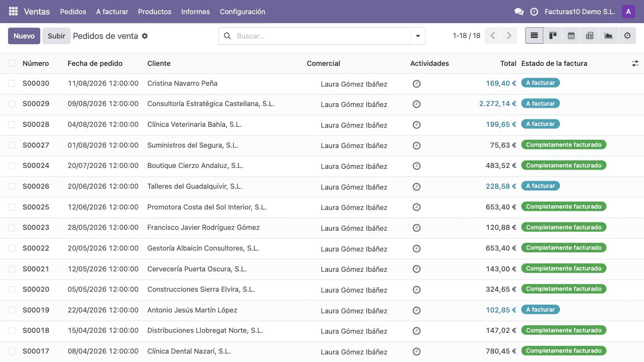Open the apps grid home menu
The height and width of the screenshot is (362, 644).
(13, 11)
